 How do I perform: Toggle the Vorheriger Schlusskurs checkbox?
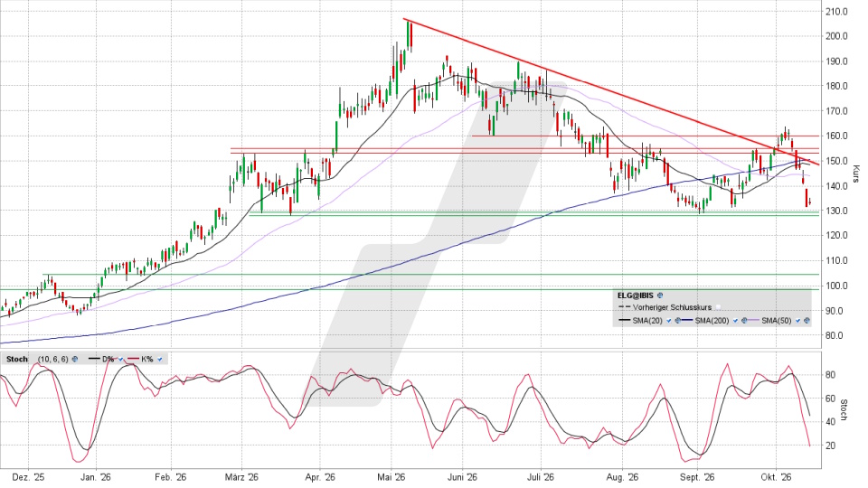tap(718, 307)
